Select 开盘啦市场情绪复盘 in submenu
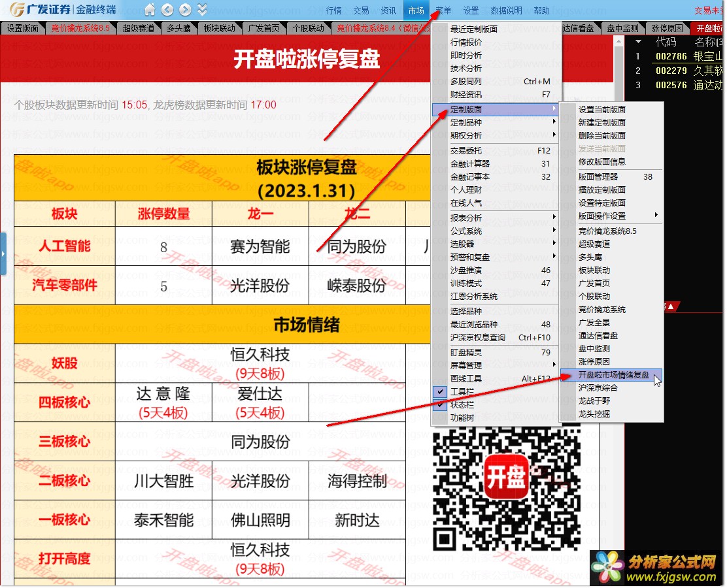 (x=612, y=375)
